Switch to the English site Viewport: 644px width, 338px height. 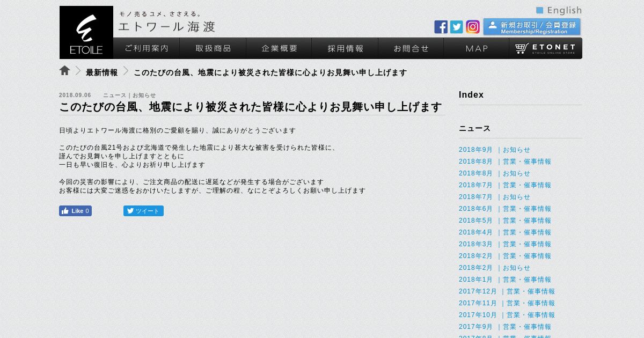tap(559, 10)
